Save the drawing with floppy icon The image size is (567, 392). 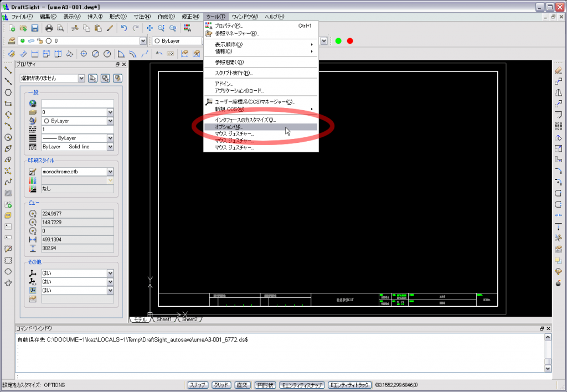tap(35, 28)
